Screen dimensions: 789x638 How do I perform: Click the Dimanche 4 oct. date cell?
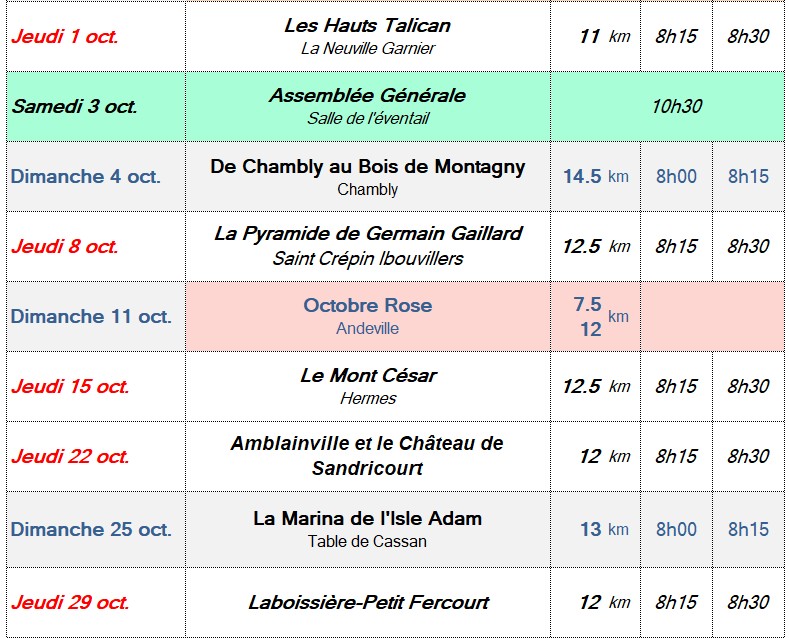(x=96, y=176)
